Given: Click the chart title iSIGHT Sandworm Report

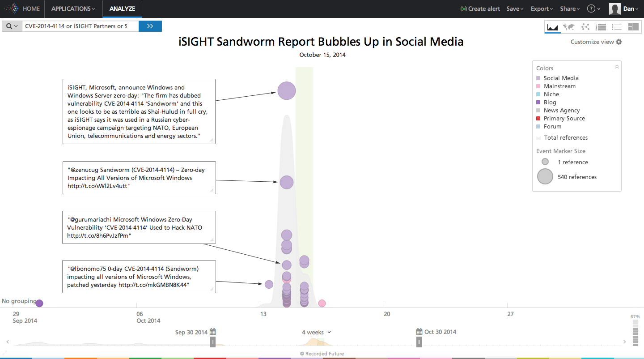Looking at the screenshot, I should (321, 42).
